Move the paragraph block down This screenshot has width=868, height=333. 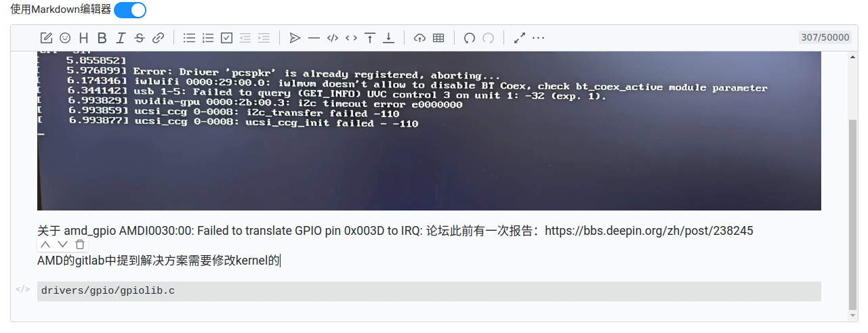point(62,244)
